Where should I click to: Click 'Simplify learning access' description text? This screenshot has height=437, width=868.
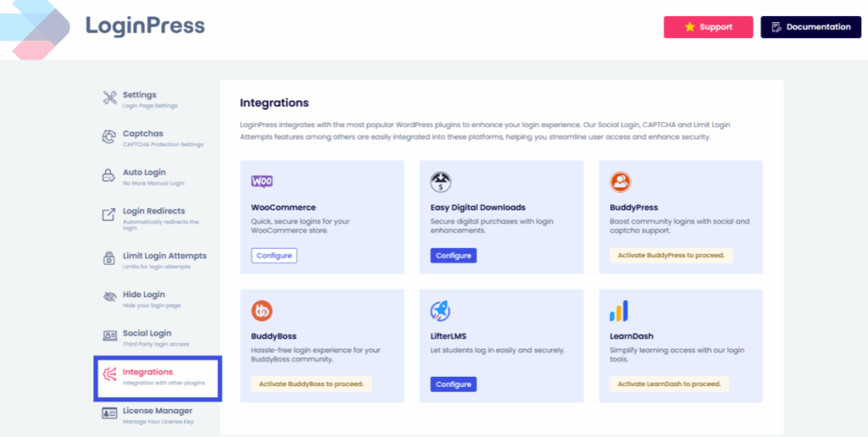(x=677, y=355)
